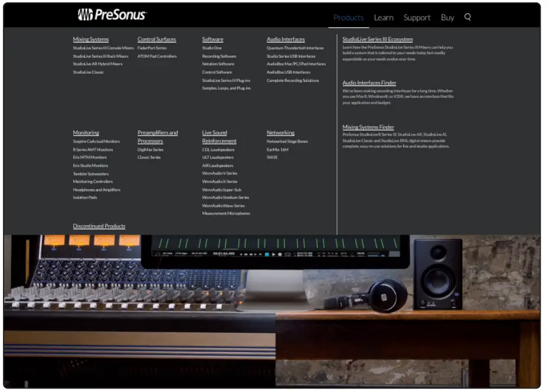Click the Buy menu item
547x392 pixels.
447,18
